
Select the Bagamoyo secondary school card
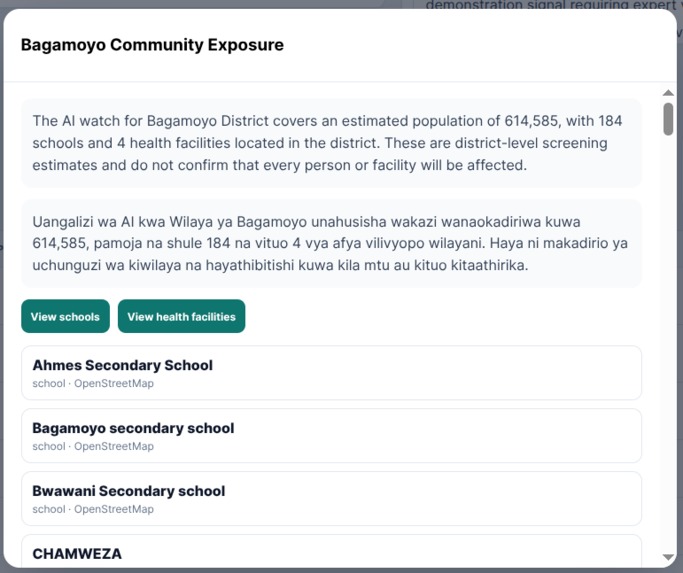click(x=331, y=436)
